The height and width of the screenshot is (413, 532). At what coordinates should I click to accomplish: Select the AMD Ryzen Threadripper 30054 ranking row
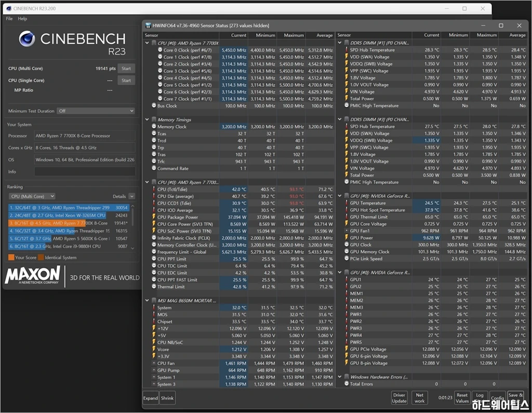coord(69,208)
